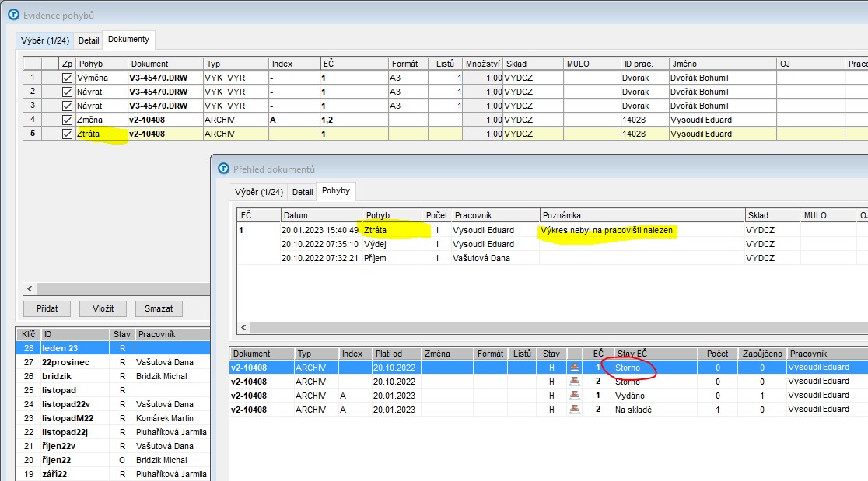Click 'Pluhaříková Jarmila' in the listopad22j row
Viewport: 868px width, 481px height.
171,432
